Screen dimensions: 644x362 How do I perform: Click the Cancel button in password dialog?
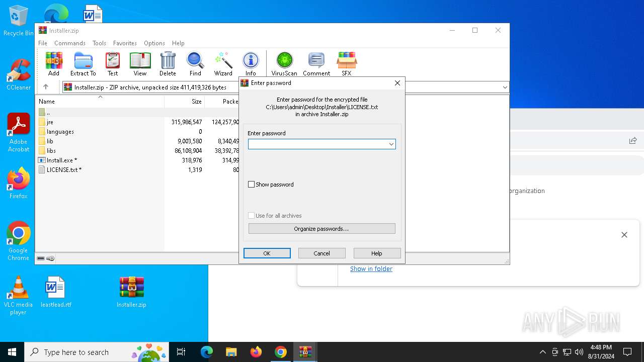[322, 253]
